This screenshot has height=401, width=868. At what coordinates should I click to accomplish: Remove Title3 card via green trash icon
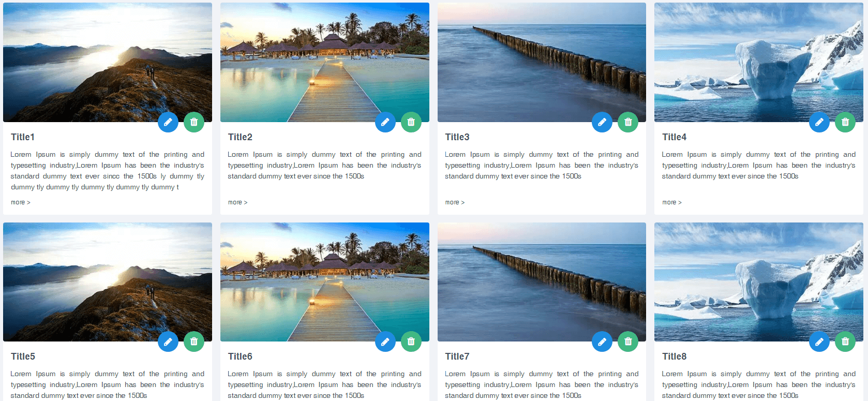click(628, 122)
